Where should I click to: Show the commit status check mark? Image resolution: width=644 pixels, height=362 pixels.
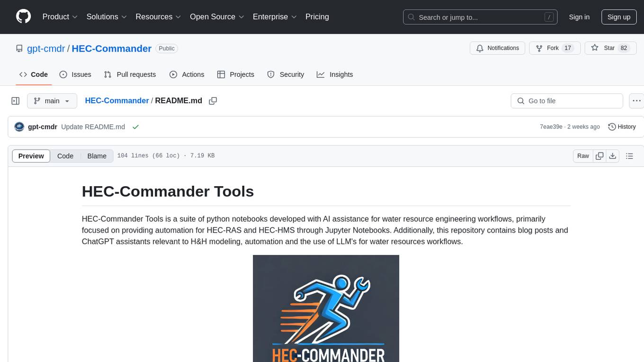point(136,127)
